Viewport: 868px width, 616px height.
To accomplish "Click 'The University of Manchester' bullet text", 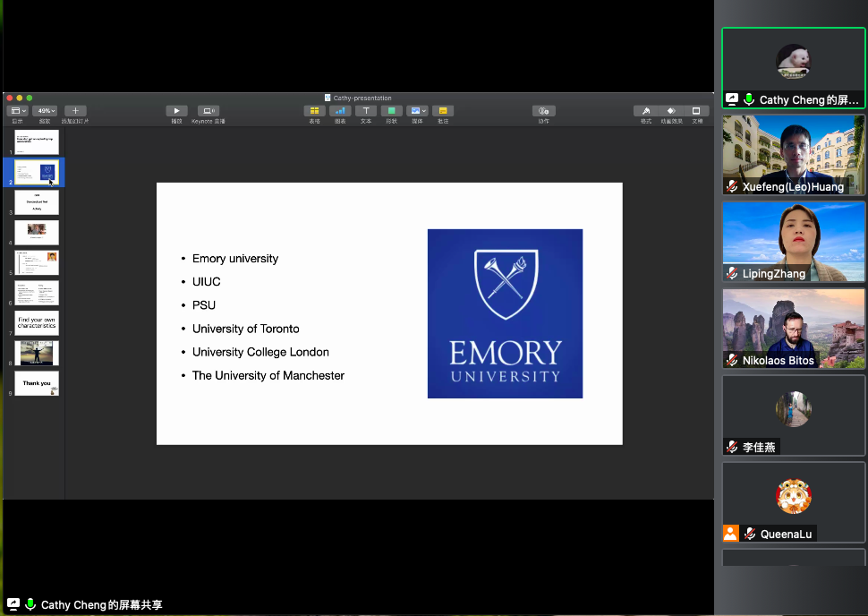I will pyautogui.click(x=268, y=375).
